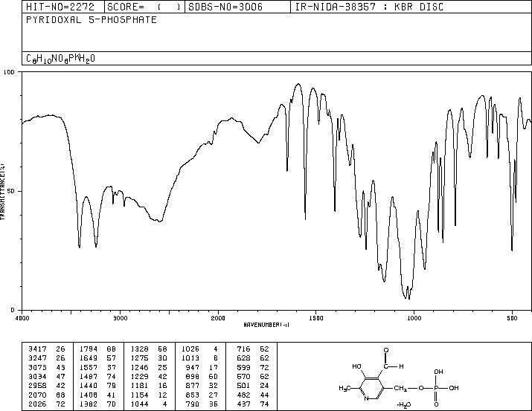This screenshot has width=532, height=411.
Task: Click the 3417 peak table entry
Action: coord(46,349)
